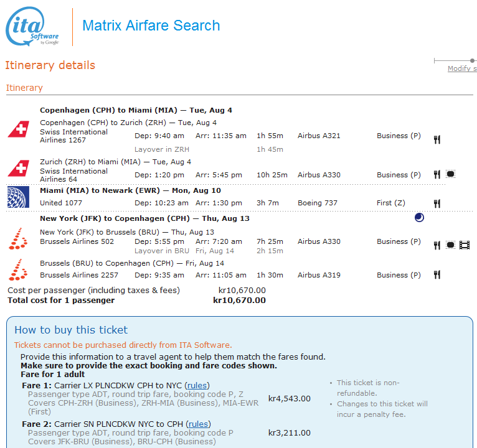This screenshot has height=448, width=477.
Task: Click Brussels Airlines logo for New York to Brussels
Action: pos(18,238)
